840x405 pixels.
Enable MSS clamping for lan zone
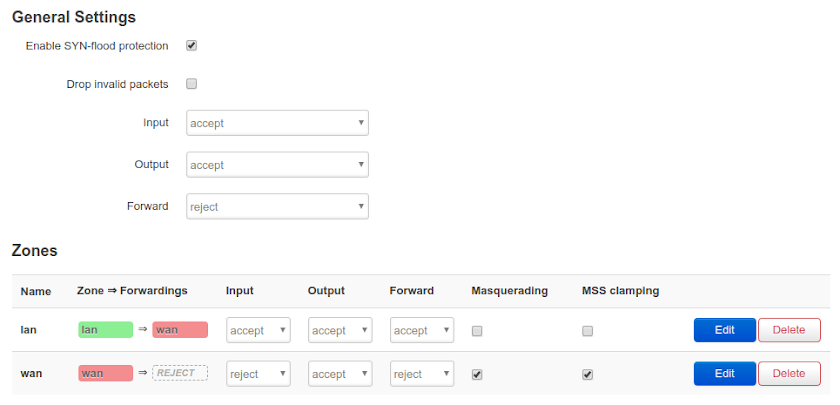[x=587, y=331]
